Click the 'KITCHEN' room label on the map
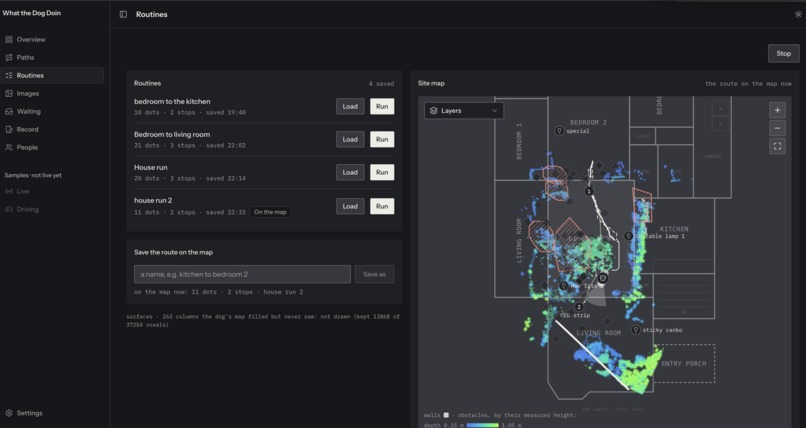Image resolution: width=806 pixels, height=428 pixels. pyautogui.click(x=674, y=229)
